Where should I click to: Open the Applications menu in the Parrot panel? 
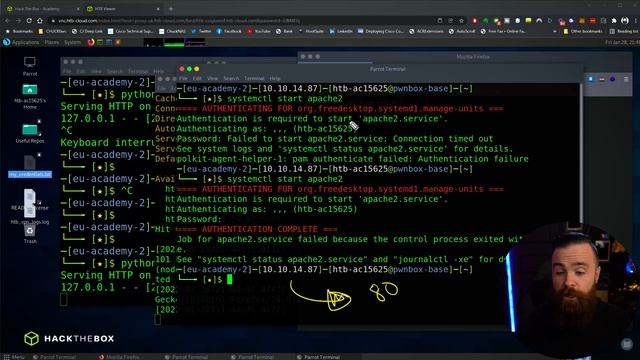(x=22, y=42)
